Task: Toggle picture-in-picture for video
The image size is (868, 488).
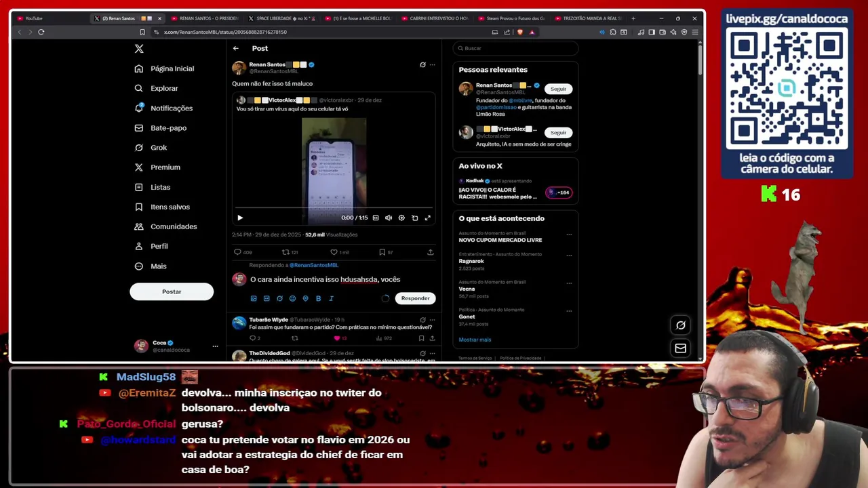Action: pos(414,218)
